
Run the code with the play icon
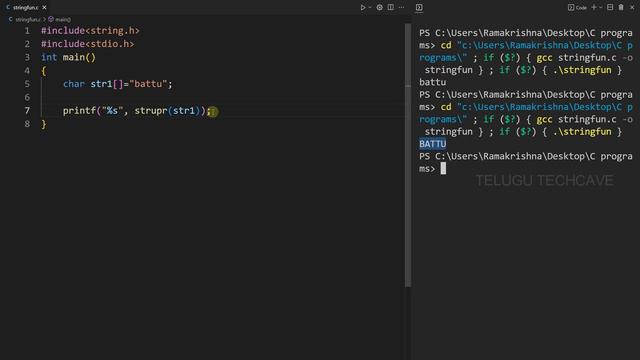coord(362,7)
